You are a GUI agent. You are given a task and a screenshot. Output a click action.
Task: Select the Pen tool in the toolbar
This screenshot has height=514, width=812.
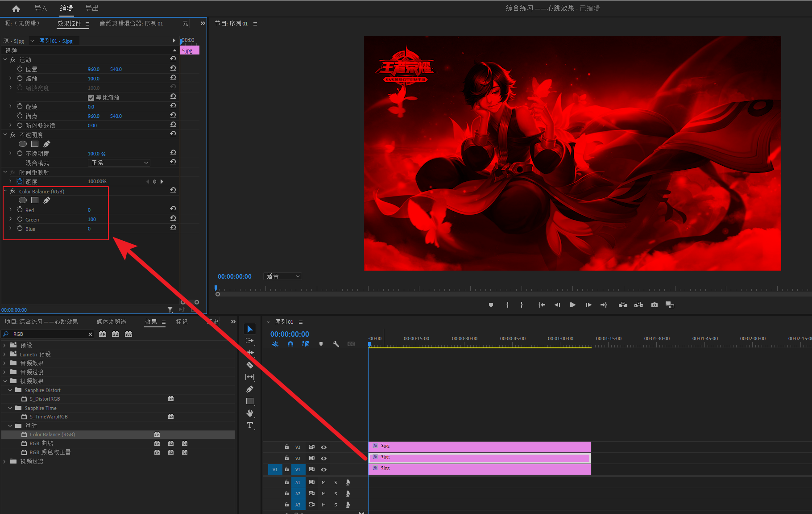click(x=250, y=389)
